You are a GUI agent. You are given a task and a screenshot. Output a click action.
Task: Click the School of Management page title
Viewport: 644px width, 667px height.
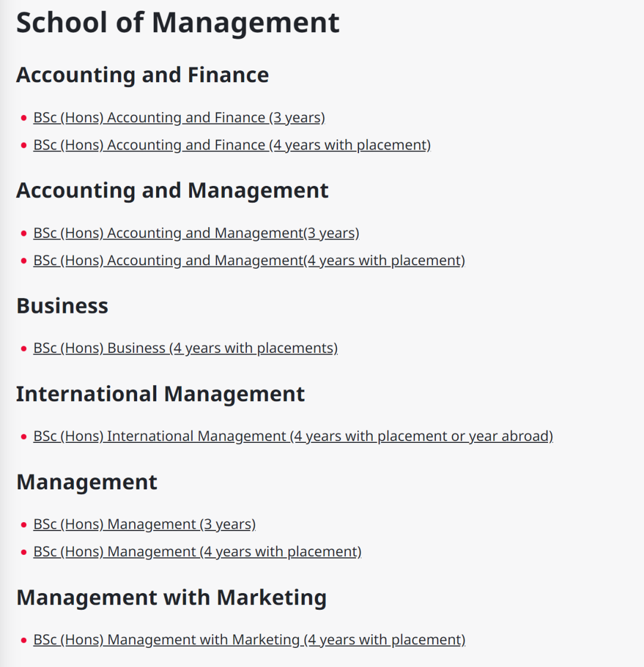[x=178, y=23]
